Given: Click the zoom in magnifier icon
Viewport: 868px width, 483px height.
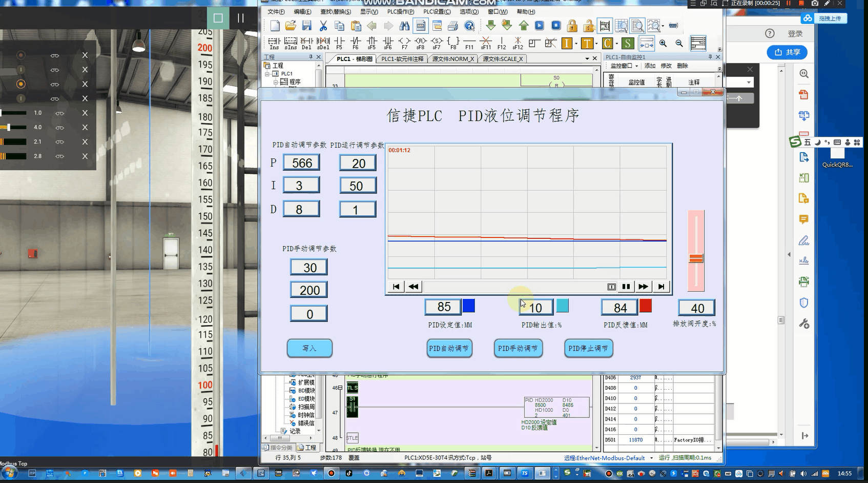Looking at the screenshot, I should [x=663, y=44].
